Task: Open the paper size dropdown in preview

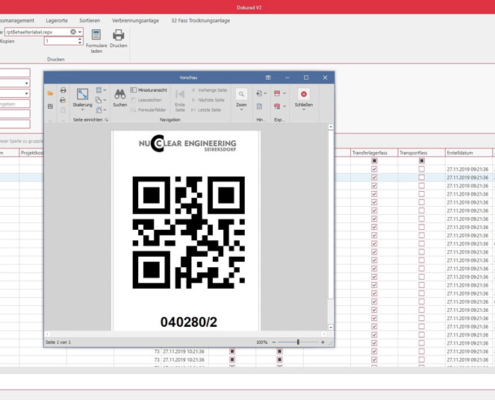Action: pos(101,110)
